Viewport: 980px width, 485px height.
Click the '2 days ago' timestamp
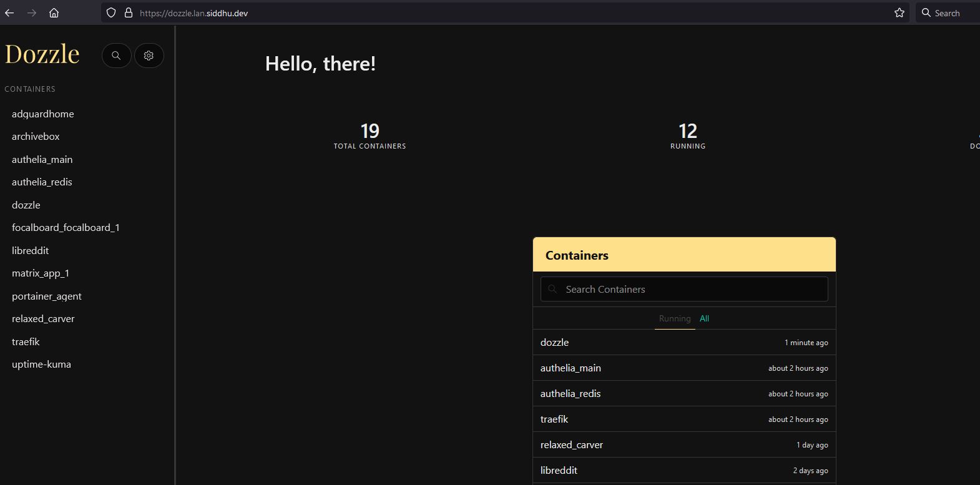(811, 471)
